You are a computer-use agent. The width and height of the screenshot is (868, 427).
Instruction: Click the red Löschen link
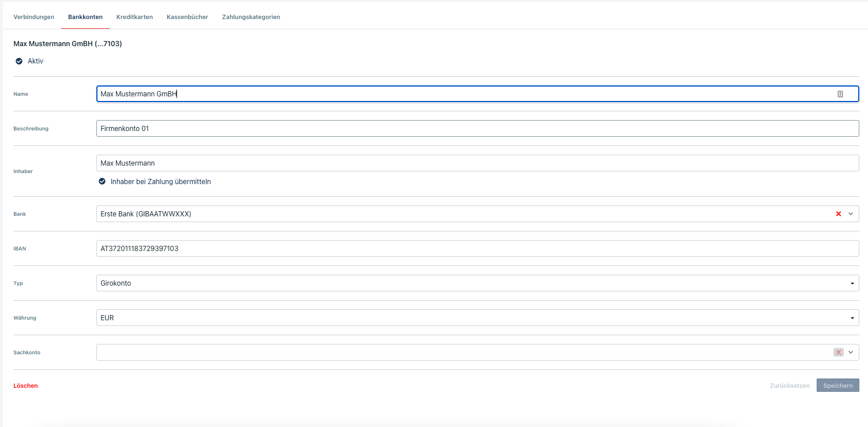26,385
